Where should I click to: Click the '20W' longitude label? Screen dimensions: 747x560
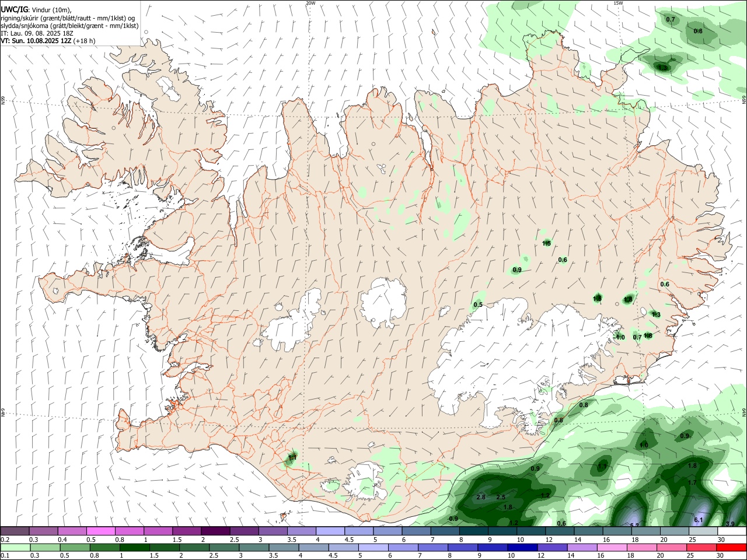pyautogui.click(x=310, y=3)
